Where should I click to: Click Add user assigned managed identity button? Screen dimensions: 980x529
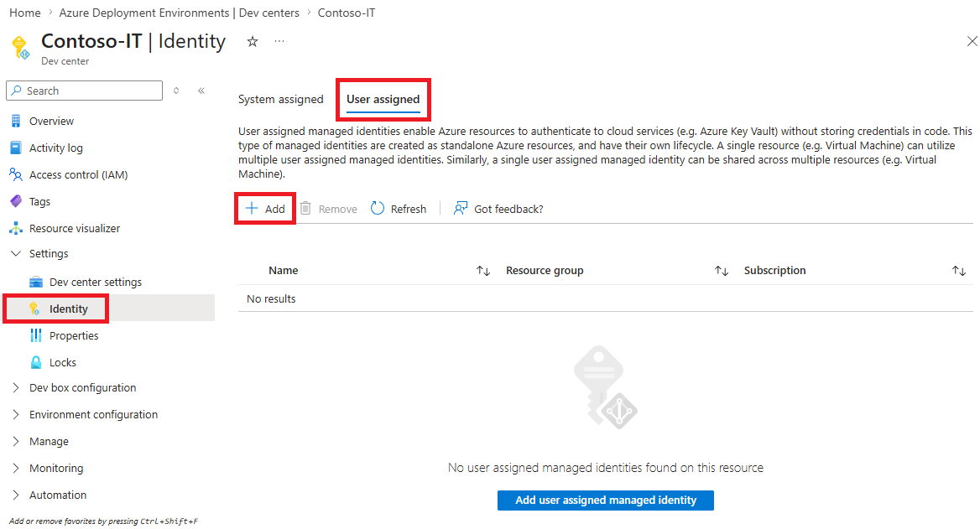606,500
